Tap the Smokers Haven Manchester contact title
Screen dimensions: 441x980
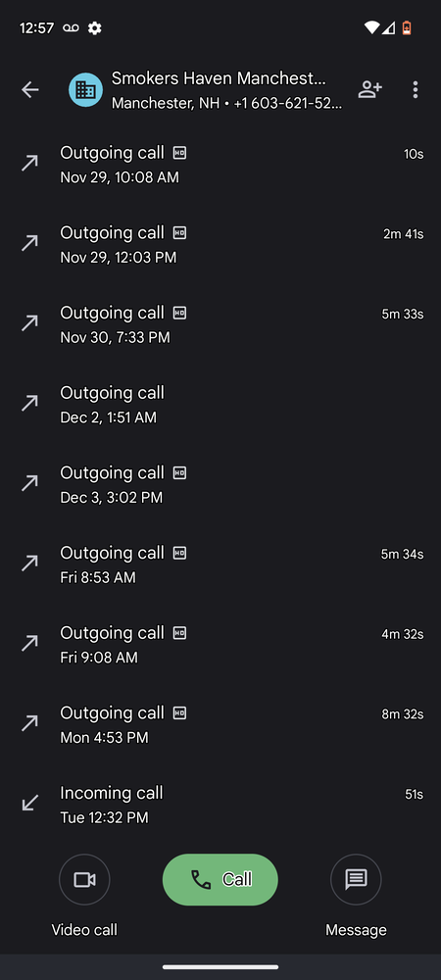point(219,78)
